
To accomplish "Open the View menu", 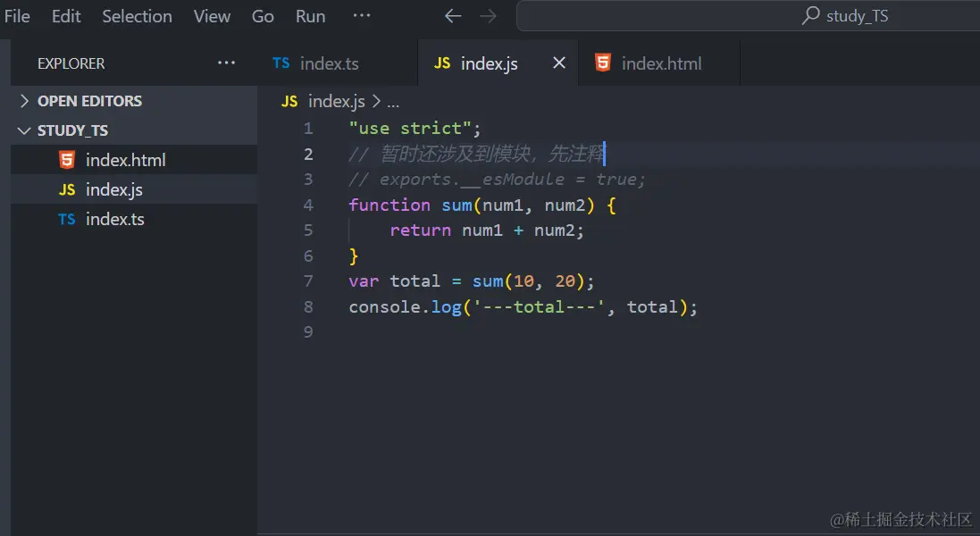I will coord(212,16).
